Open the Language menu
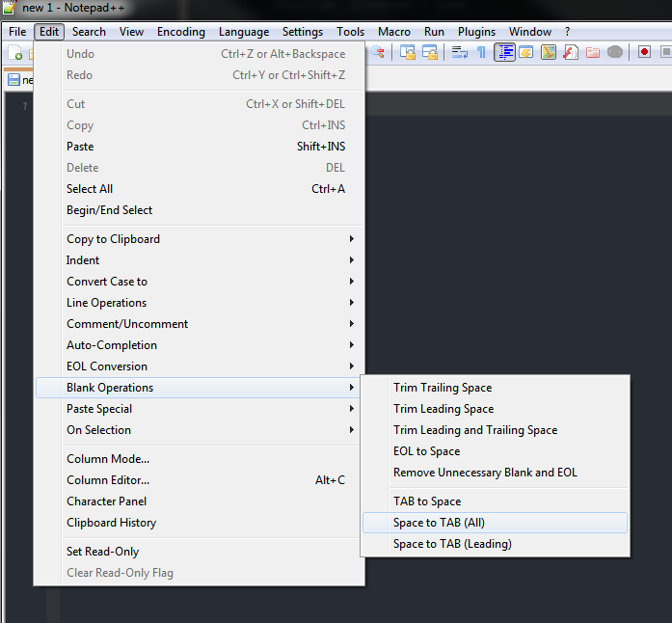Viewport: 672px width, 623px height. pos(244,32)
